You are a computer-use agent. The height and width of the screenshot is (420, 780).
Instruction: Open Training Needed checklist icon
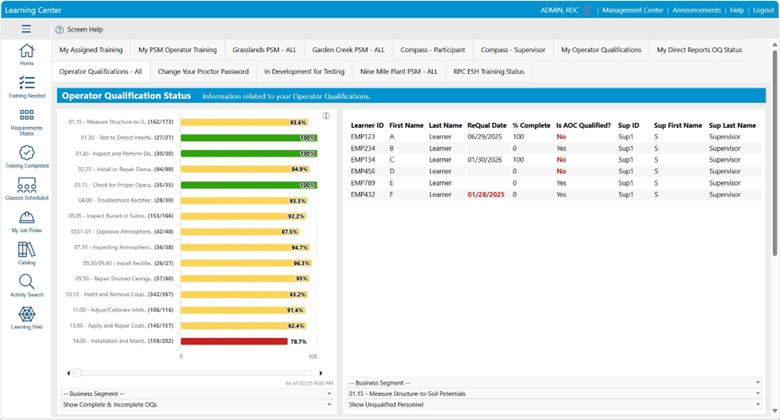point(27,84)
